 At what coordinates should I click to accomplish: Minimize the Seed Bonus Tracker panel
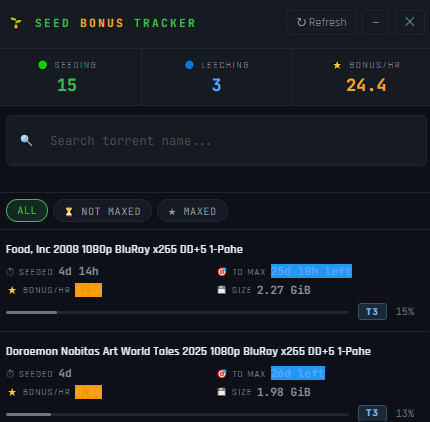pos(375,22)
